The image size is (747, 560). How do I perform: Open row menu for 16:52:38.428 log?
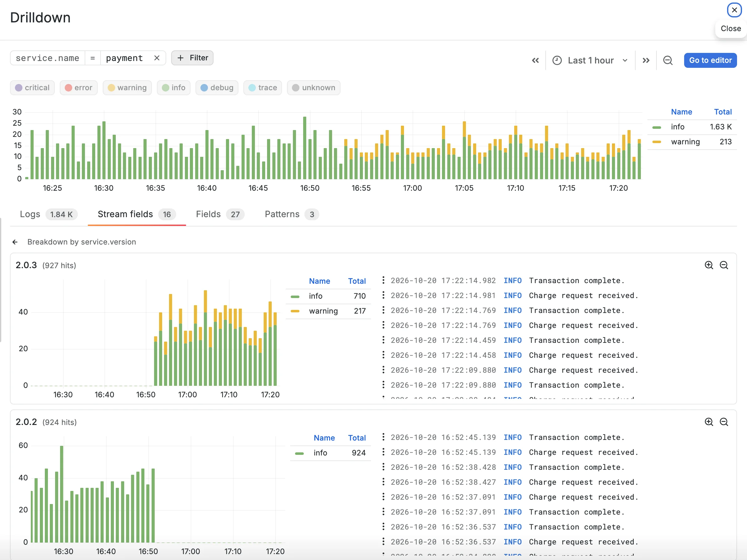pos(383,467)
